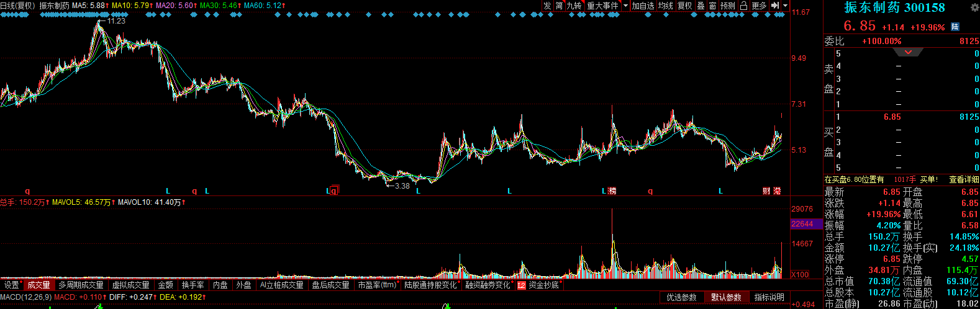
Task: Open the 重大事件 major events button
Action: pos(602,6)
